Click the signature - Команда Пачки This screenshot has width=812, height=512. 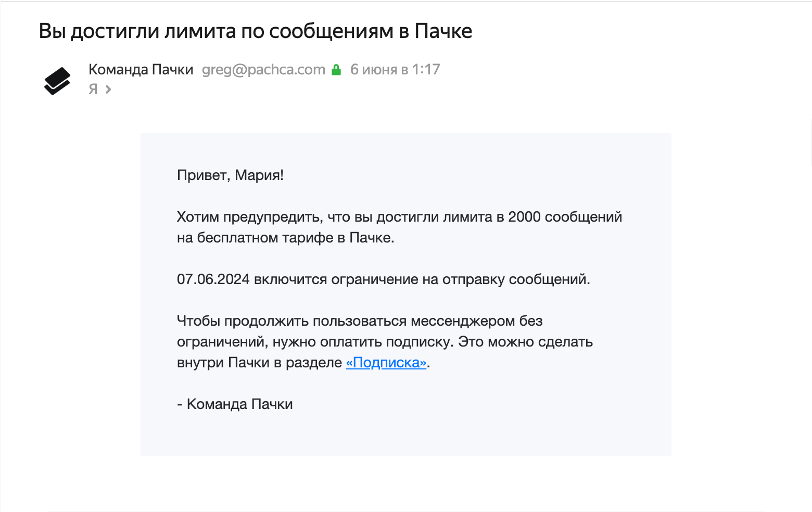[235, 404]
